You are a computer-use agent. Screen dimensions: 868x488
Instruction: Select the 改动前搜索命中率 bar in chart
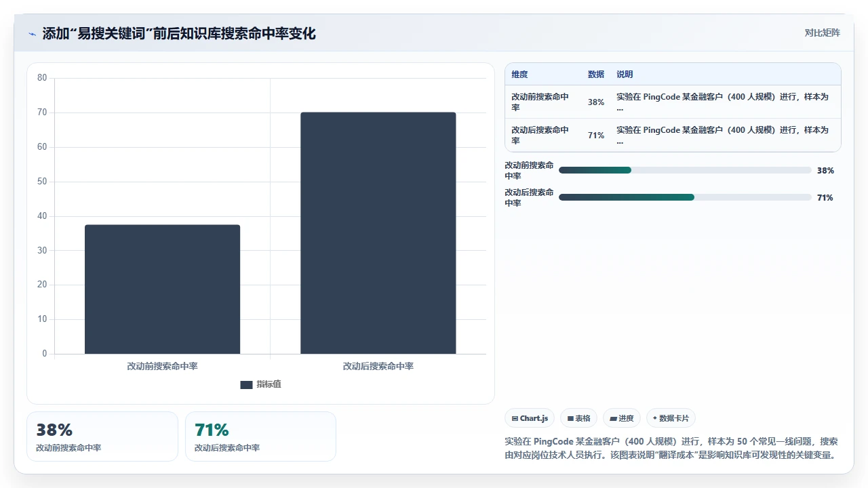pyautogui.click(x=162, y=289)
